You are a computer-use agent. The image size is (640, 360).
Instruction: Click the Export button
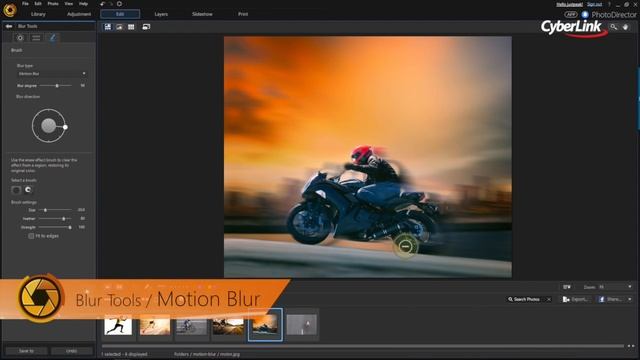pos(576,299)
